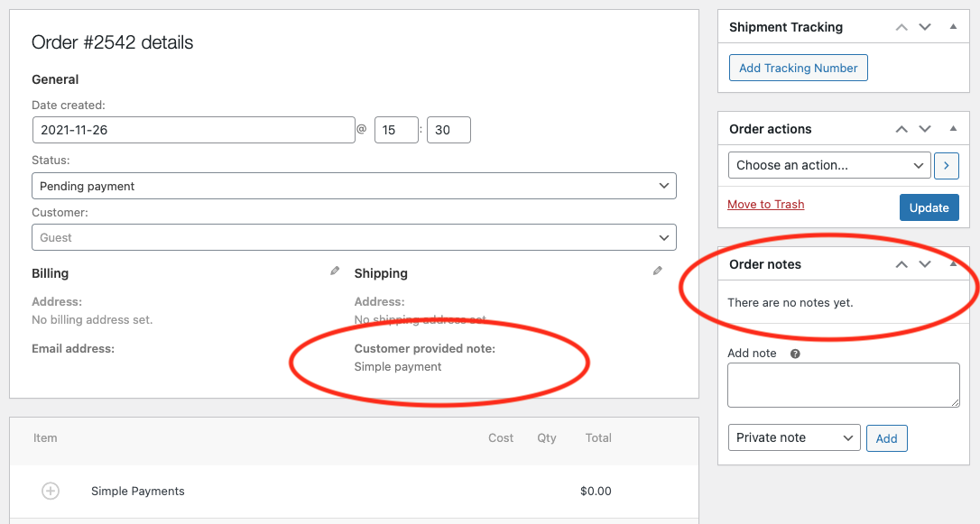Click the Order #2542 details heading

point(113,42)
